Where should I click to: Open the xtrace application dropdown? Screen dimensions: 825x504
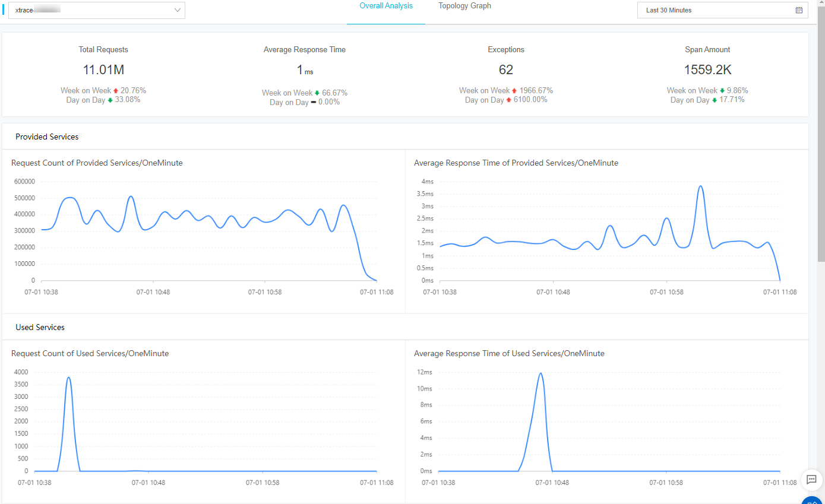coord(97,10)
